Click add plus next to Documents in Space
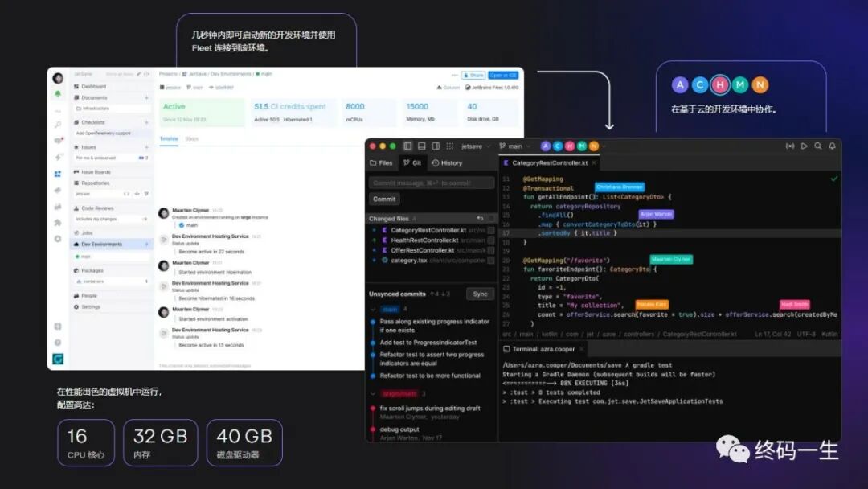Screen dimensions: 868x489 147,97
